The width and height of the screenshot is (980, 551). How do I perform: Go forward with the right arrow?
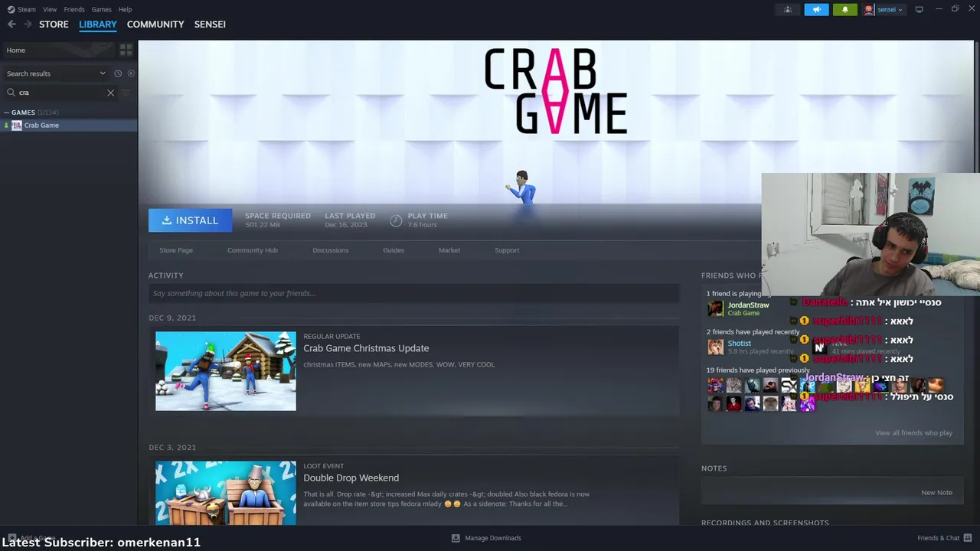pos(28,24)
